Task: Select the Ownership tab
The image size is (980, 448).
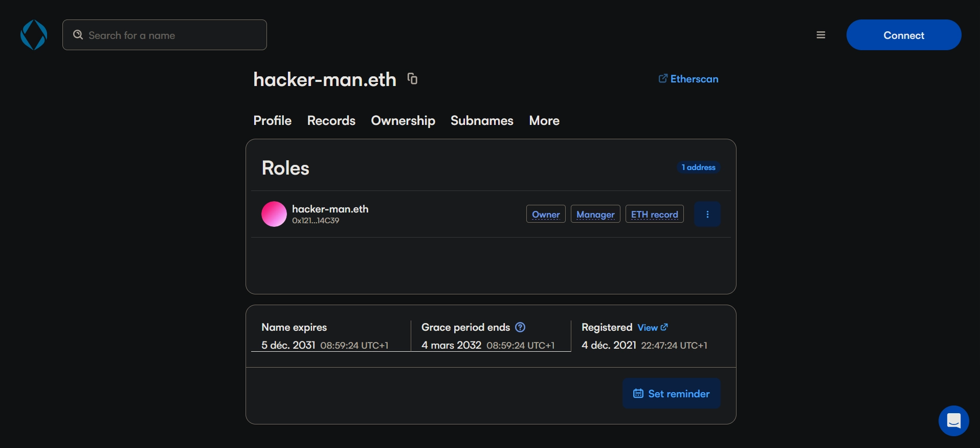Action: 403,121
